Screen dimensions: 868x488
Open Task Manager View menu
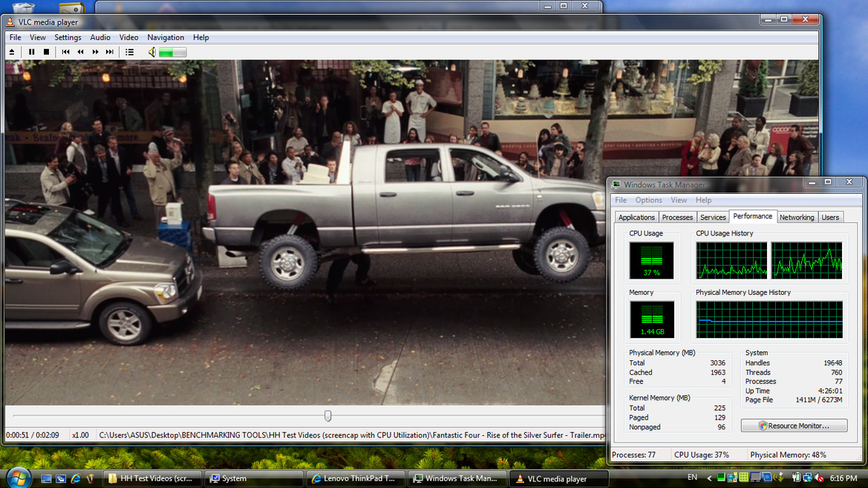coord(679,200)
